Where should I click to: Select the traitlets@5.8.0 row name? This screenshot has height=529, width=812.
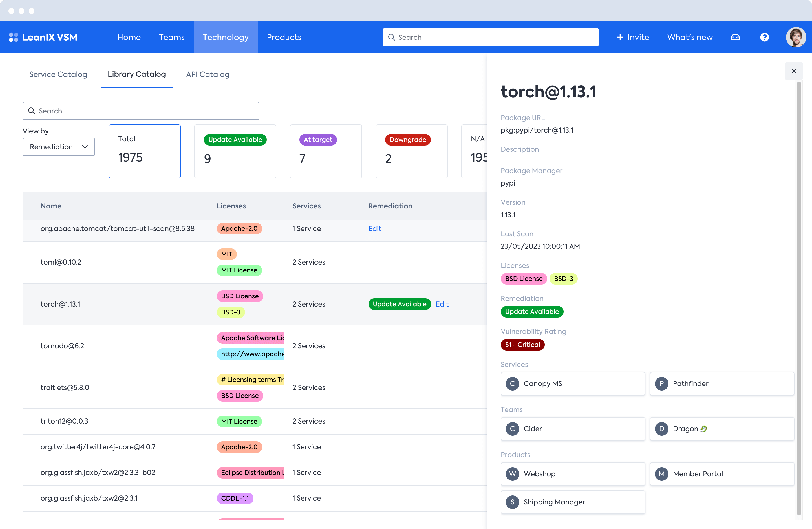coord(65,388)
